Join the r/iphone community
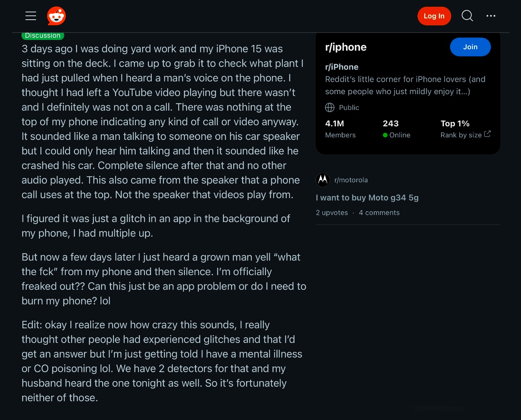521x420 pixels. (x=470, y=47)
